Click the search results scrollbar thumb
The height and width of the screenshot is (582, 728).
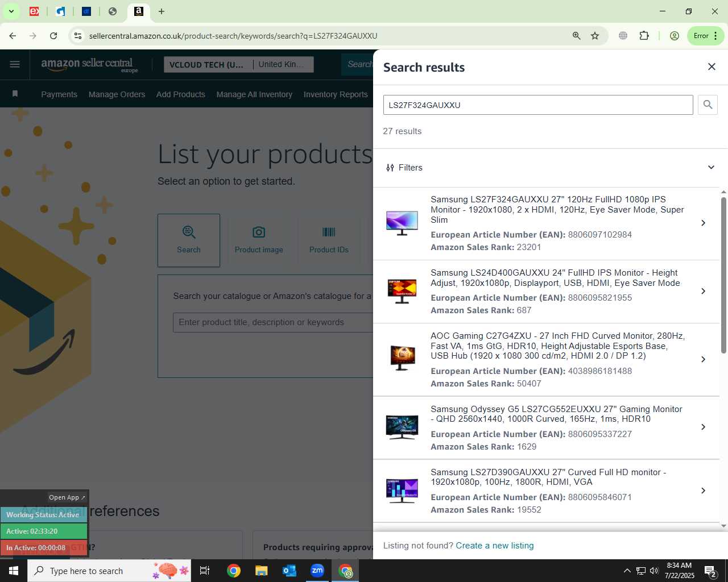723,276
